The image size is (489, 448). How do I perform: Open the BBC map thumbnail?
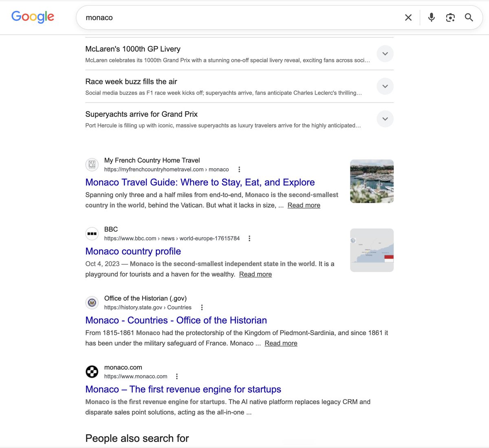point(372,250)
